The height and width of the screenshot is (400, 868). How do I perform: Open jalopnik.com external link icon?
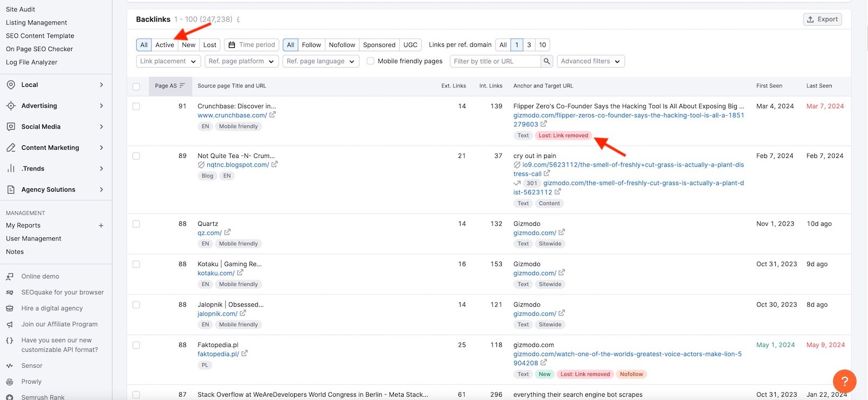243,313
